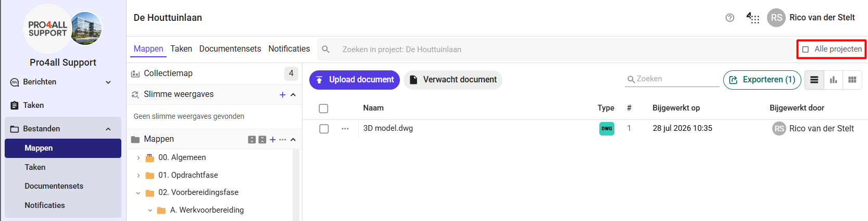Click the Upload document button

pyautogui.click(x=355, y=80)
